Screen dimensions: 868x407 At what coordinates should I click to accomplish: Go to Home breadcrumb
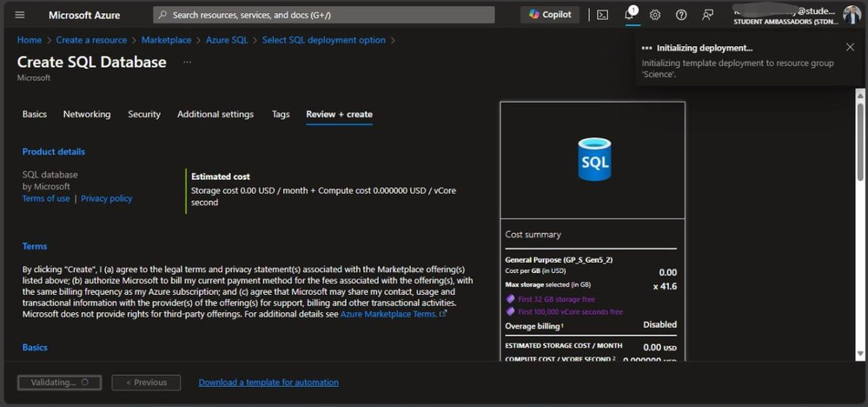pyautogui.click(x=30, y=40)
